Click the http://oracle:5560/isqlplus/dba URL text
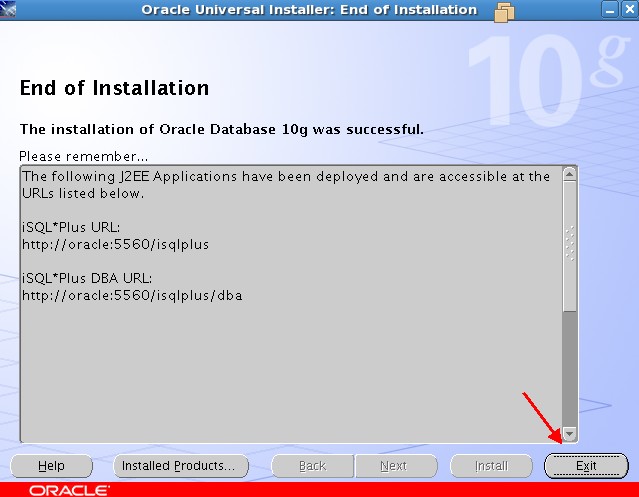639x497 pixels. (132, 295)
